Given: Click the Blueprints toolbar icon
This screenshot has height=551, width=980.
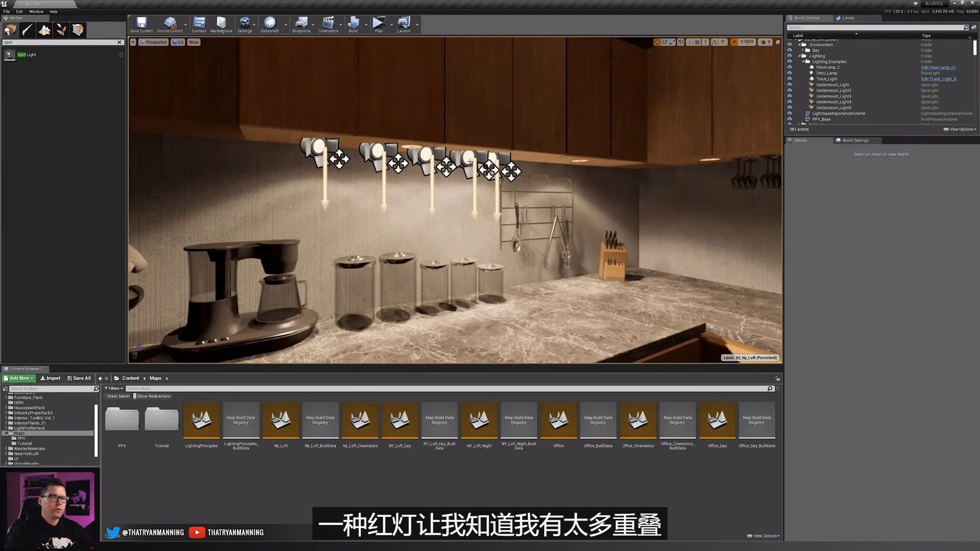Looking at the screenshot, I should (x=301, y=24).
